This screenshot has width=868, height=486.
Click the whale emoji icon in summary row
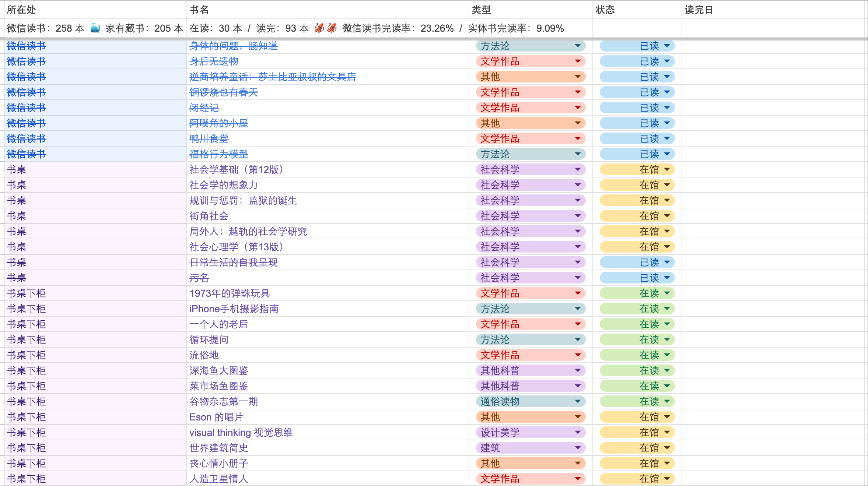(95, 28)
